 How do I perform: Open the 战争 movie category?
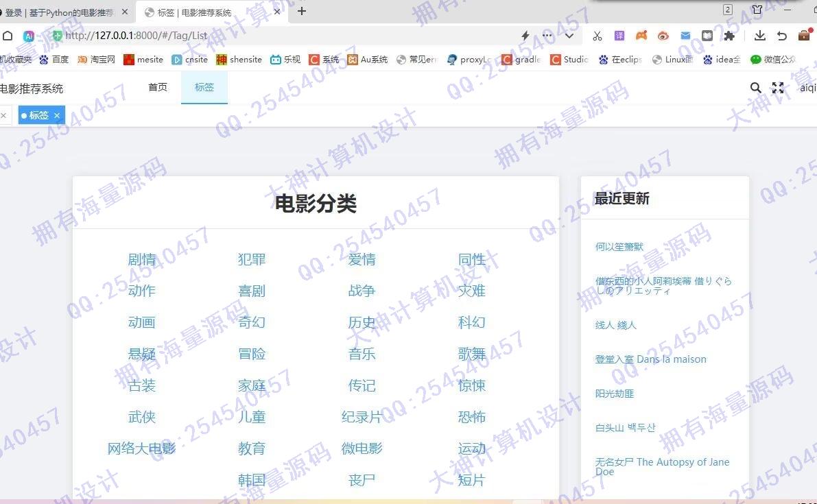pyautogui.click(x=362, y=291)
